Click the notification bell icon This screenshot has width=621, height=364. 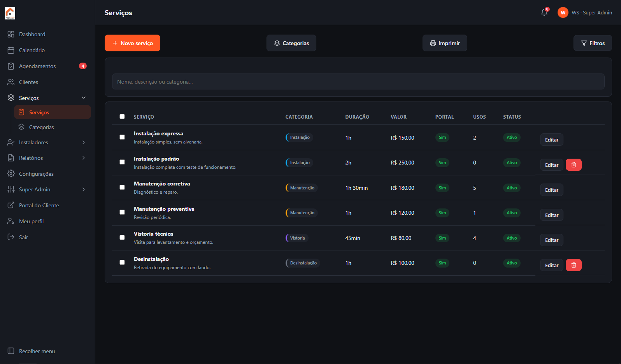point(544,12)
